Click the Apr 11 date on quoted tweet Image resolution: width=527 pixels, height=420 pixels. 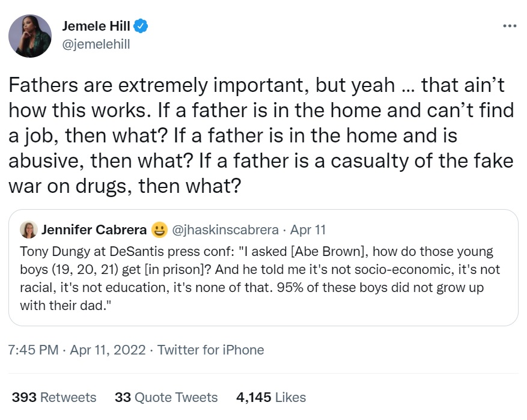308,230
